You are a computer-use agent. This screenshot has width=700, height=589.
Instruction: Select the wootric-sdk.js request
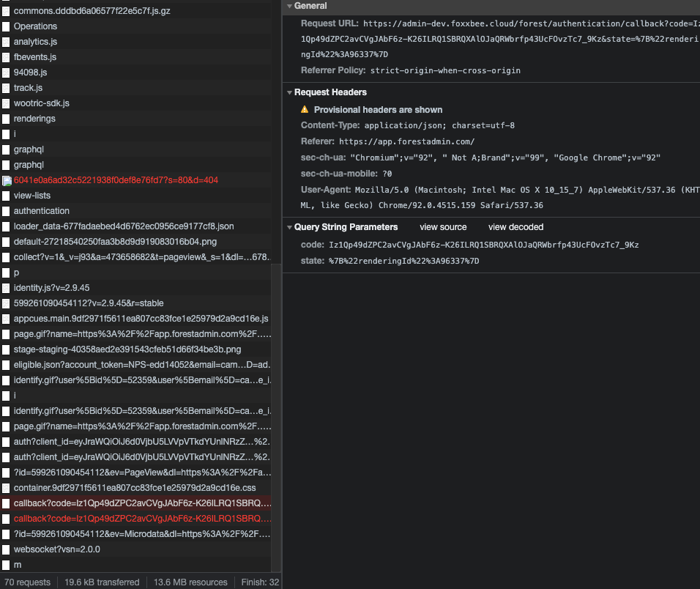tap(42, 103)
